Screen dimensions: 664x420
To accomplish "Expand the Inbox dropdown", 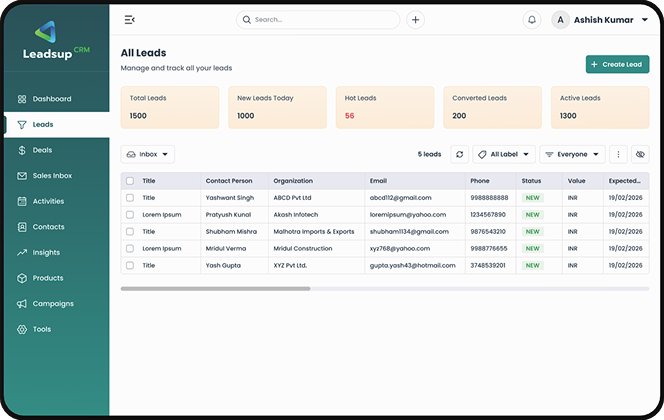I will [148, 155].
